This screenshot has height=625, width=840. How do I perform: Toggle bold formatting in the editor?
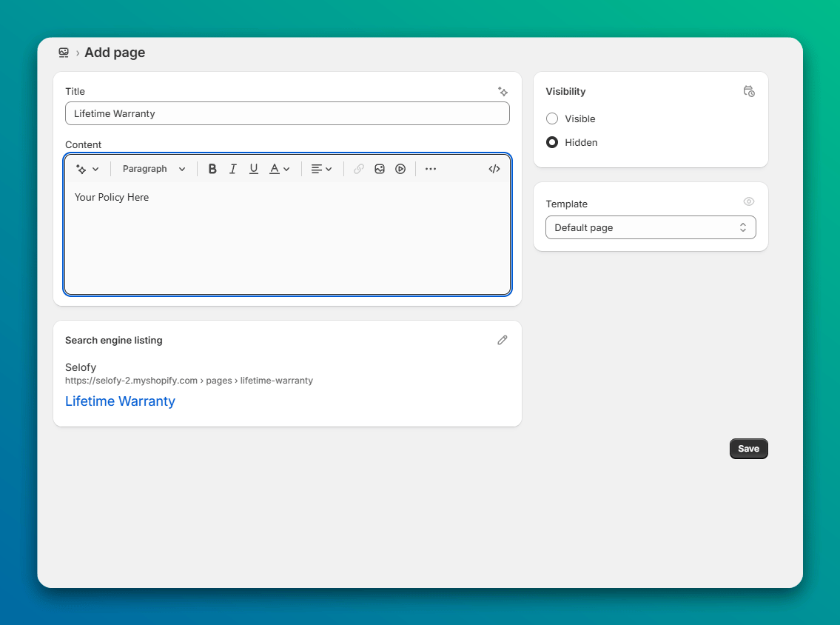pos(212,169)
